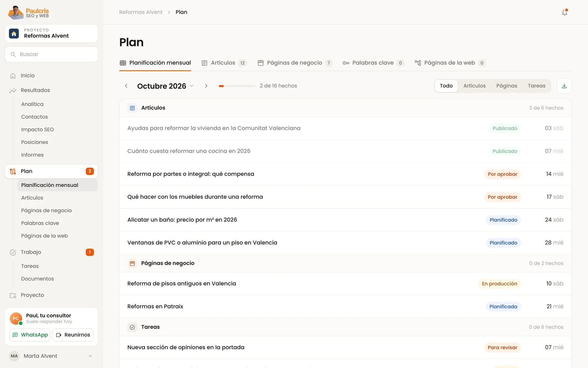Filter view by Tareas segment
Viewport: 588px width, 368px height.
536,86
